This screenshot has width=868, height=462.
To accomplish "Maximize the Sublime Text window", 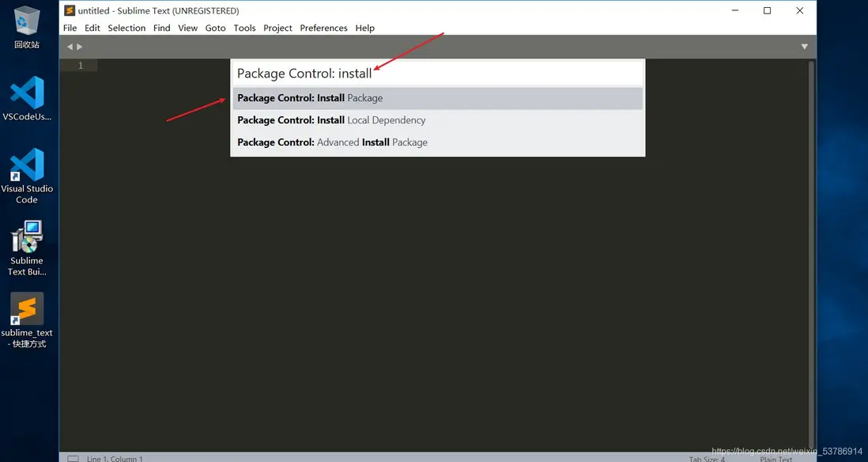I will (768, 10).
